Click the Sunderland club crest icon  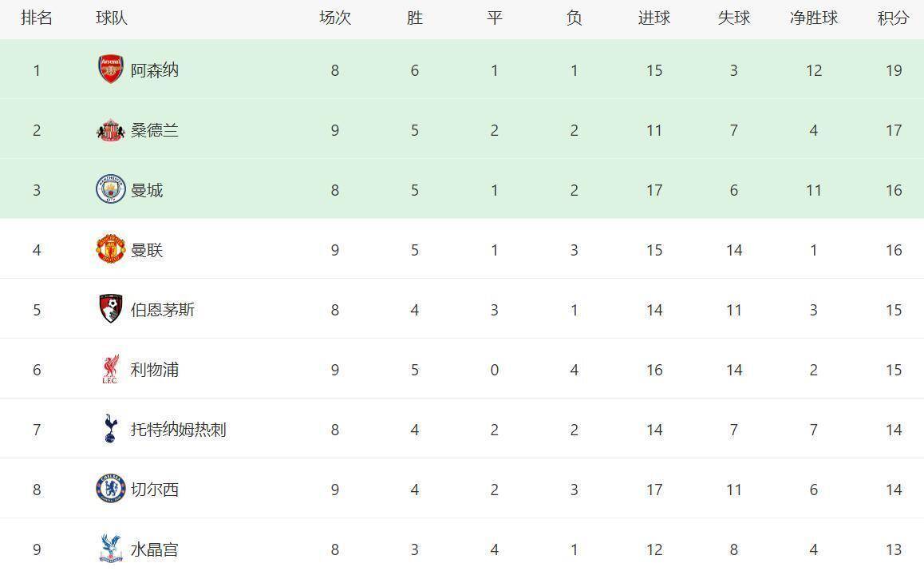pyautogui.click(x=111, y=130)
